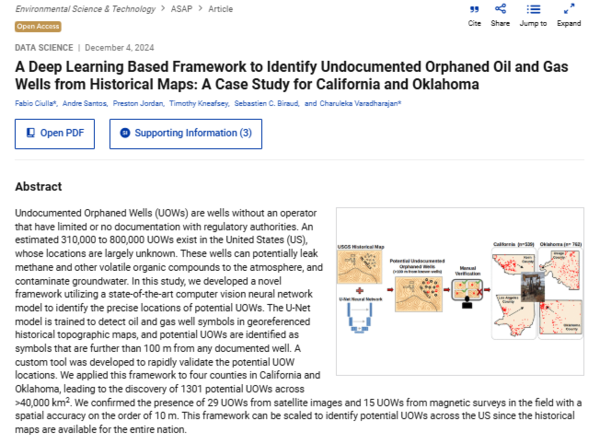Enlarge the abstract graphic figure
Image resolution: width=600 pixels, height=444 pixels.
[x=459, y=299]
